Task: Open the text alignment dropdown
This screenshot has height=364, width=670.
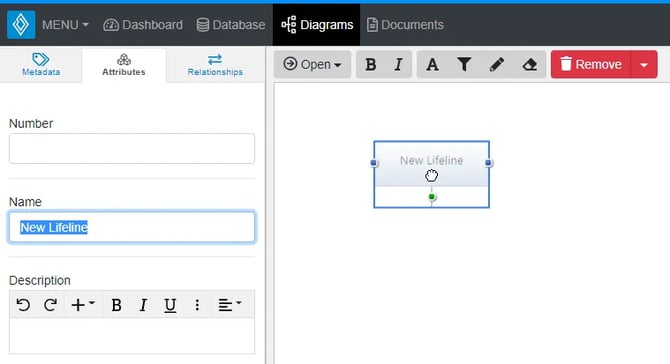Action: tap(230, 305)
